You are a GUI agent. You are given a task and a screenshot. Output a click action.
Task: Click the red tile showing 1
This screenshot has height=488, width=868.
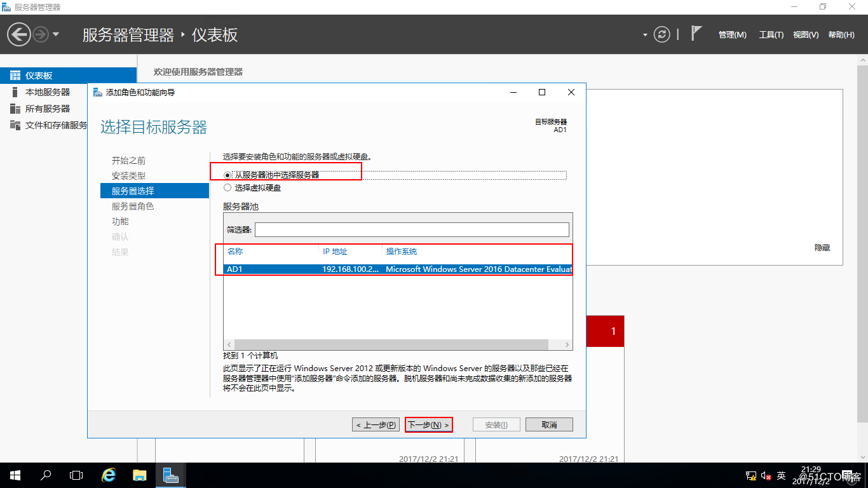tap(606, 331)
